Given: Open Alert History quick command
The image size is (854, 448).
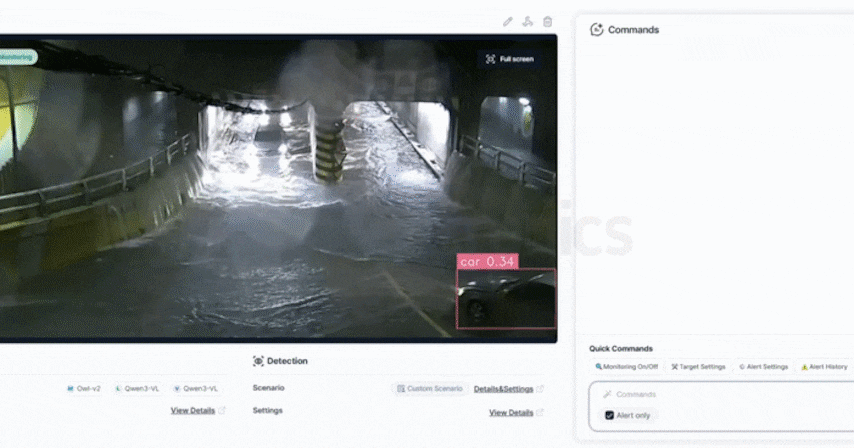Looking at the screenshot, I should tap(824, 367).
